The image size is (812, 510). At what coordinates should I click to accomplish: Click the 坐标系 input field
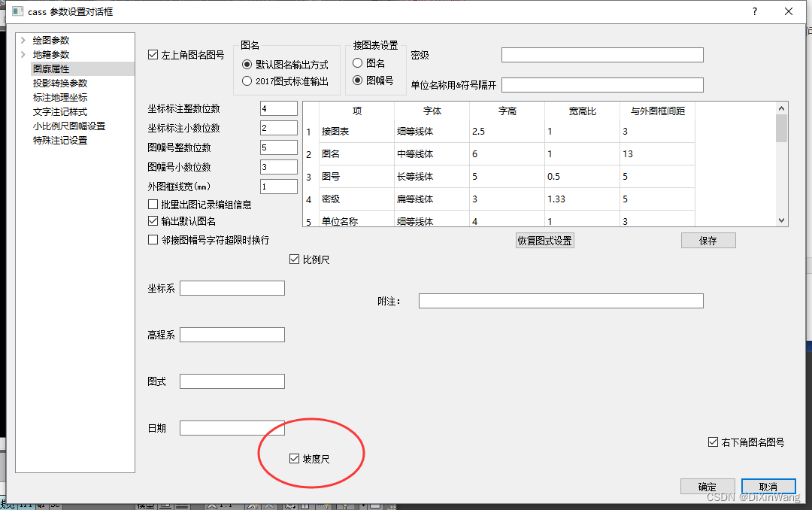point(232,288)
